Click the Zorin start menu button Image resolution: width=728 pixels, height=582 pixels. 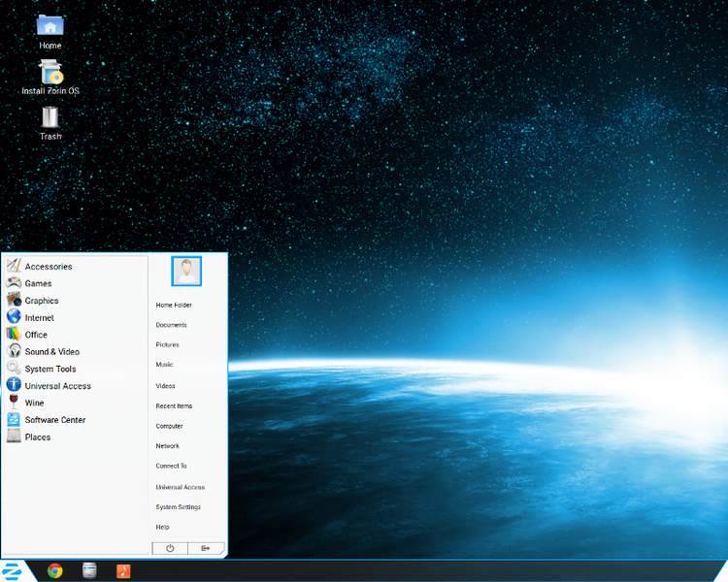tap(12, 571)
